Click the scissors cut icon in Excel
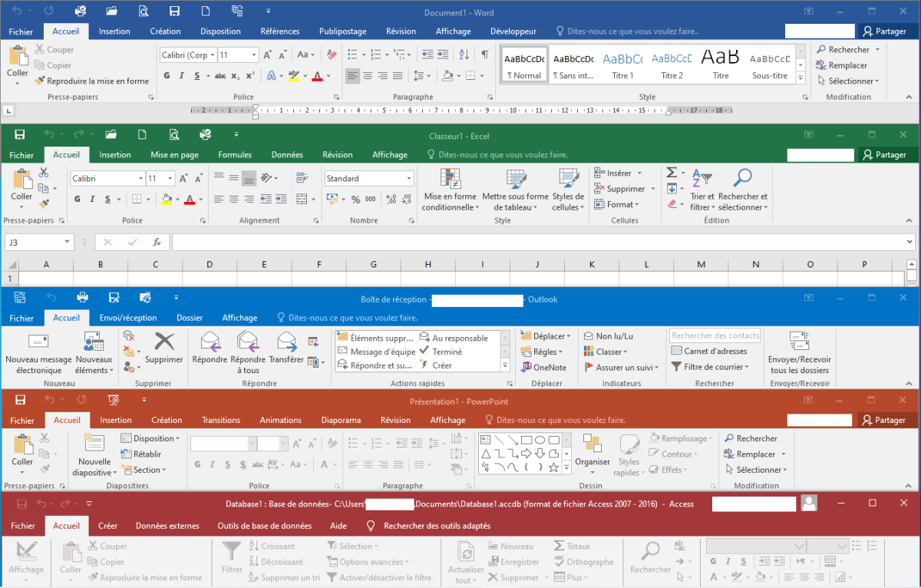Viewport: 921px width, 588px height. (44, 173)
